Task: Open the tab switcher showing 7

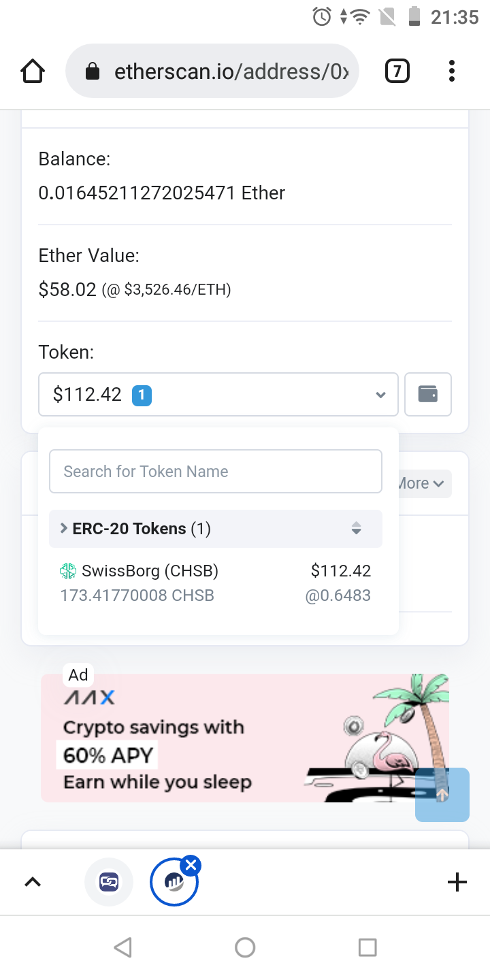Action: click(x=397, y=71)
